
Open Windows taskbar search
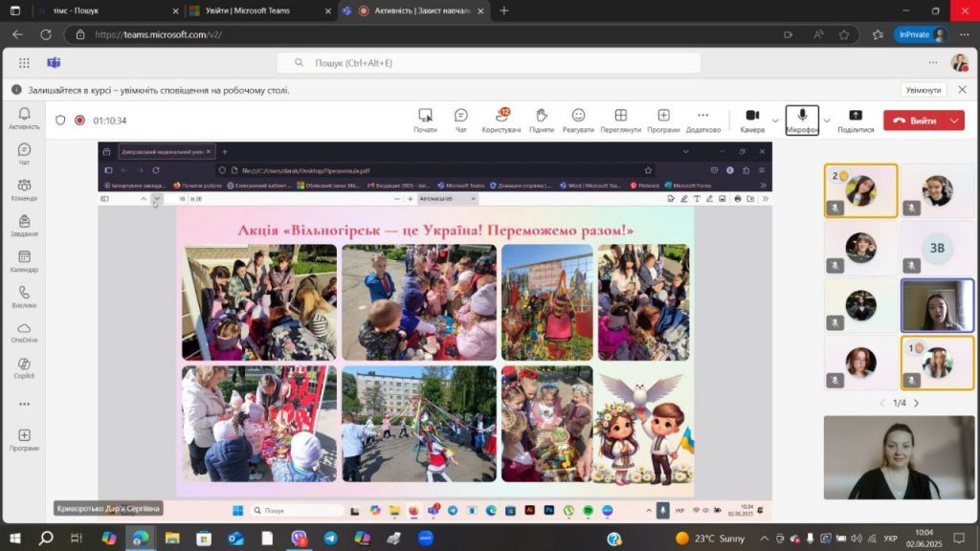click(x=46, y=539)
